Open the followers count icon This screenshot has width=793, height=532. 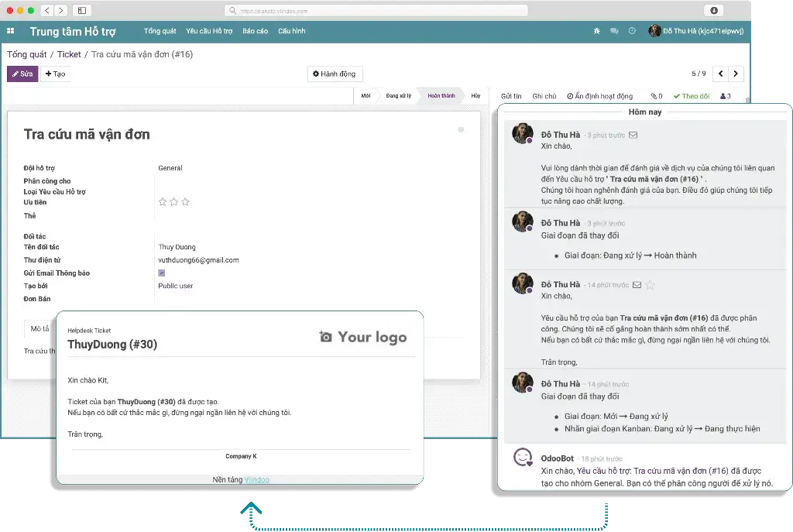pyautogui.click(x=725, y=96)
